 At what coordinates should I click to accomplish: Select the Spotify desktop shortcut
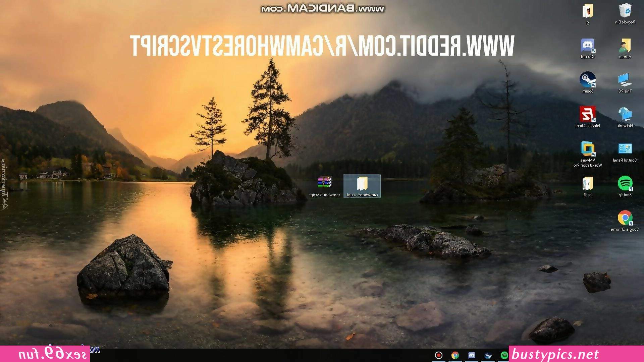(x=625, y=186)
